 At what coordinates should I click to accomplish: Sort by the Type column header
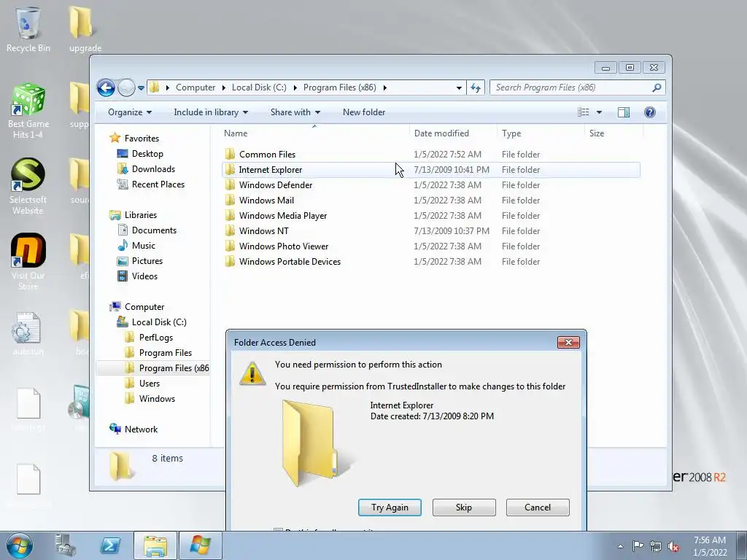tap(511, 133)
